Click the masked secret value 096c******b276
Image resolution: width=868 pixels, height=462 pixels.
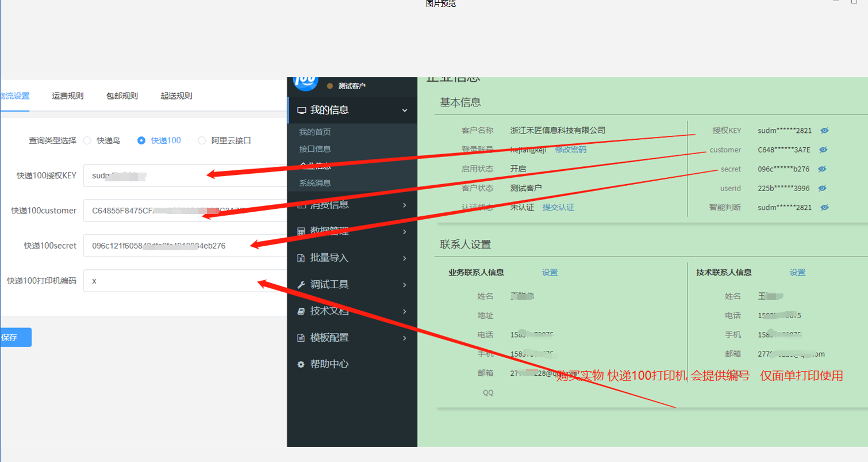(783, 169)
